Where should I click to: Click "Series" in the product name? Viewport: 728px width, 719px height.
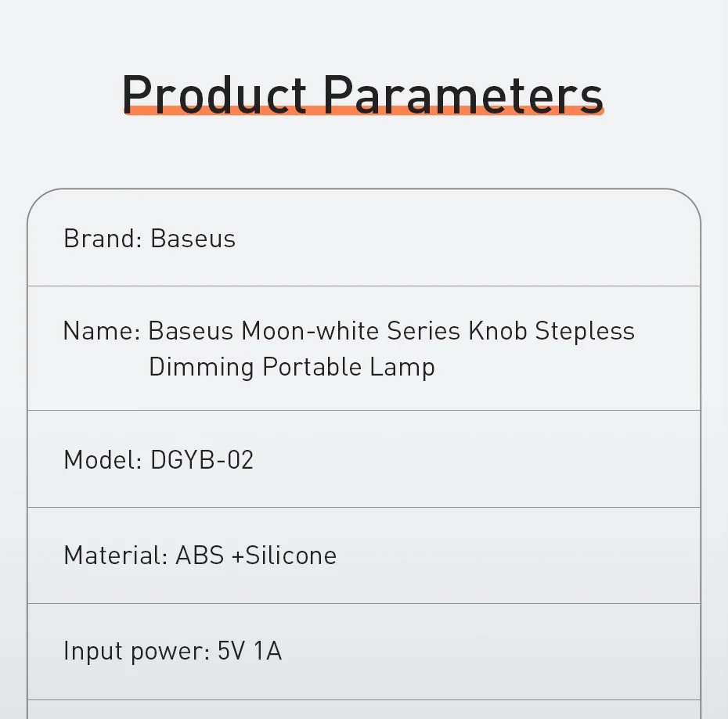pyautogui.click(x=424, y=331)
